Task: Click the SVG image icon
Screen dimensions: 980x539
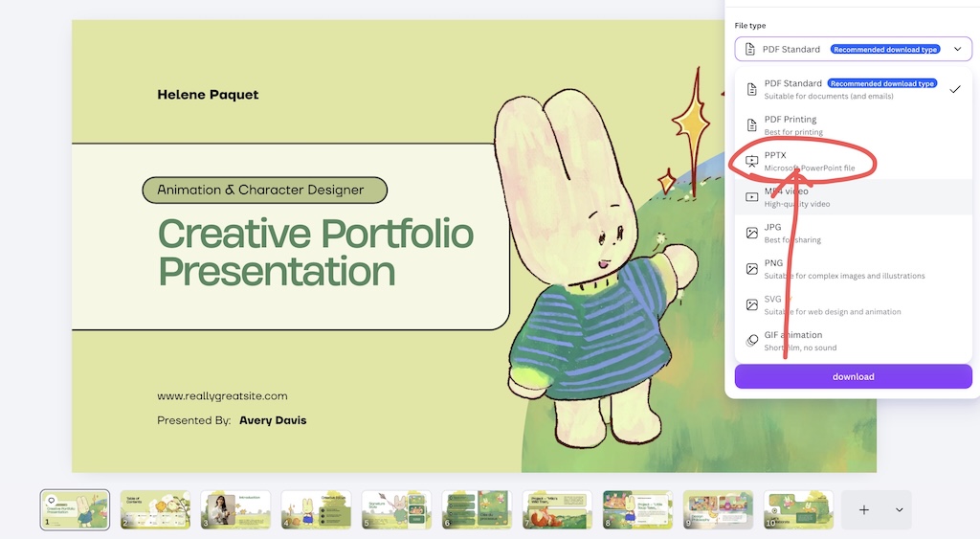Action: [752, 305]
